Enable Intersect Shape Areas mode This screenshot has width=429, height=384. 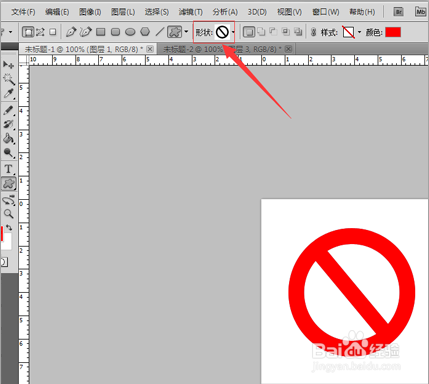tap(286, 32)
